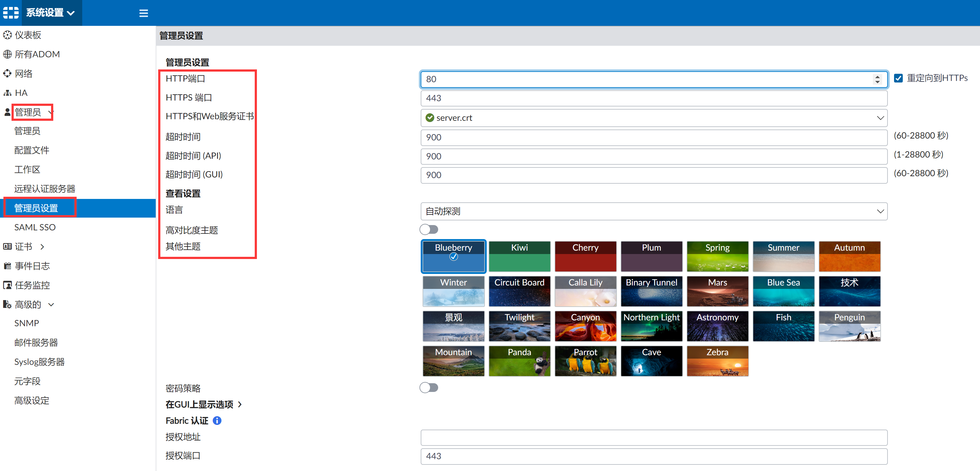Open the Syslog服务器 settings link
The height and width of the screenshot is (471, 980).
tap(39, 362)
